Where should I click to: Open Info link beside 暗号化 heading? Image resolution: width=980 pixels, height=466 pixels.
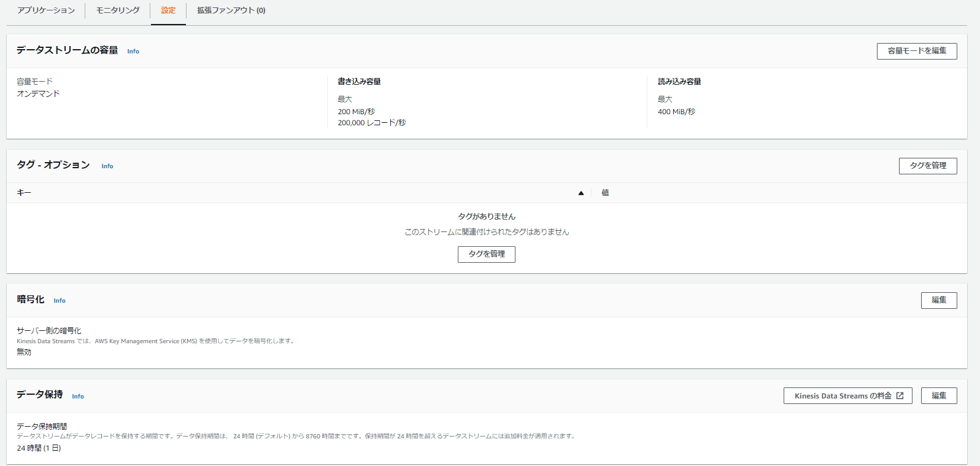coord(60,301)
